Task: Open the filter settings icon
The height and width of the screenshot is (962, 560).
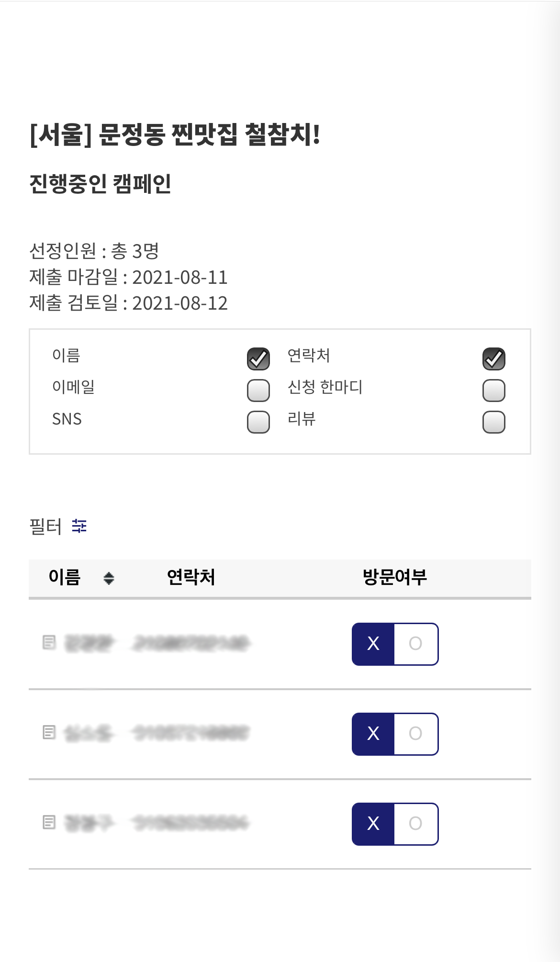Action: click(79, 526)
